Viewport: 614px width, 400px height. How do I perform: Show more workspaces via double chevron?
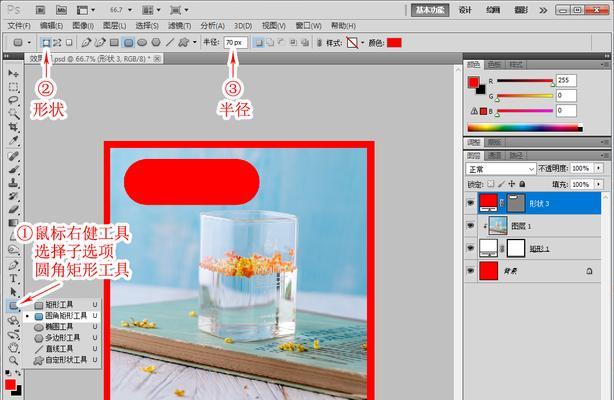click(543, 10)
